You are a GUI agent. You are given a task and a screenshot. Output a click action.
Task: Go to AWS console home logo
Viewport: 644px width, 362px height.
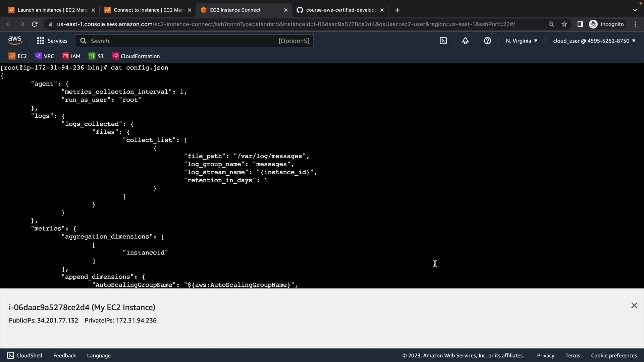(x=15, y=40)
